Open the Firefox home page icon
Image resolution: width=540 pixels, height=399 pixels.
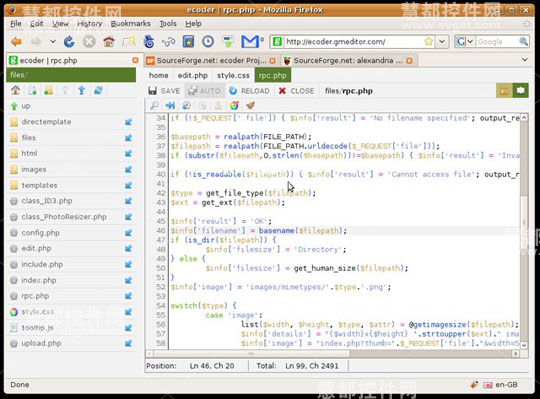pos(109,42)
